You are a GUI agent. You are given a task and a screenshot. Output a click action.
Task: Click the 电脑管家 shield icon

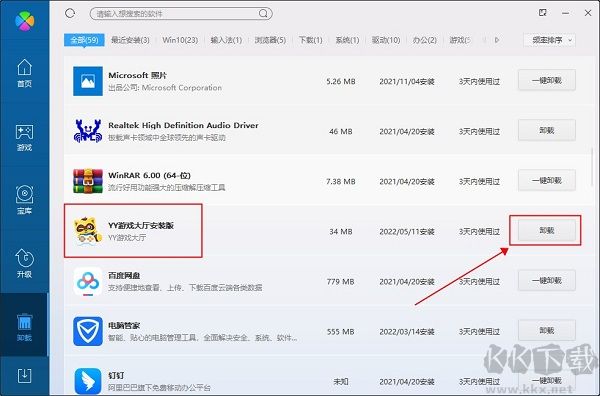tap(88, 331)
